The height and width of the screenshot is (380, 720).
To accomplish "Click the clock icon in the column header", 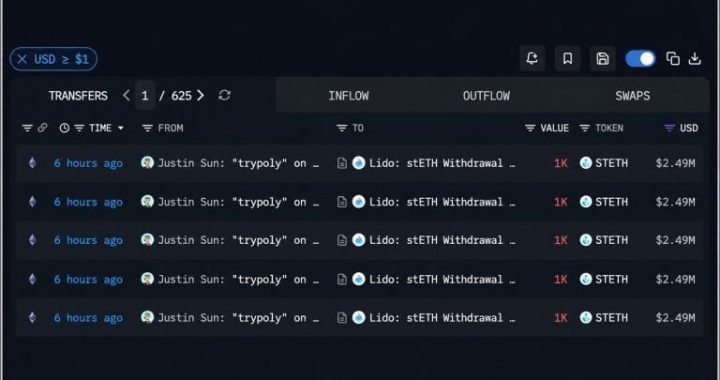I will [x=64, y=128].
